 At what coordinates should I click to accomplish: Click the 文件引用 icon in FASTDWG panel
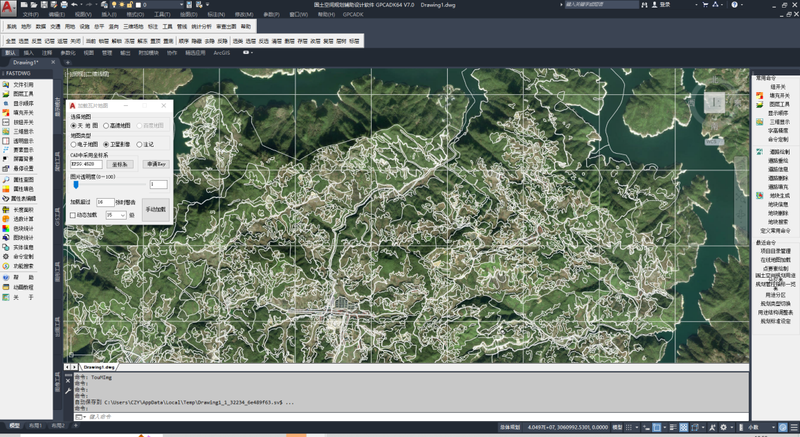[6, 85]
